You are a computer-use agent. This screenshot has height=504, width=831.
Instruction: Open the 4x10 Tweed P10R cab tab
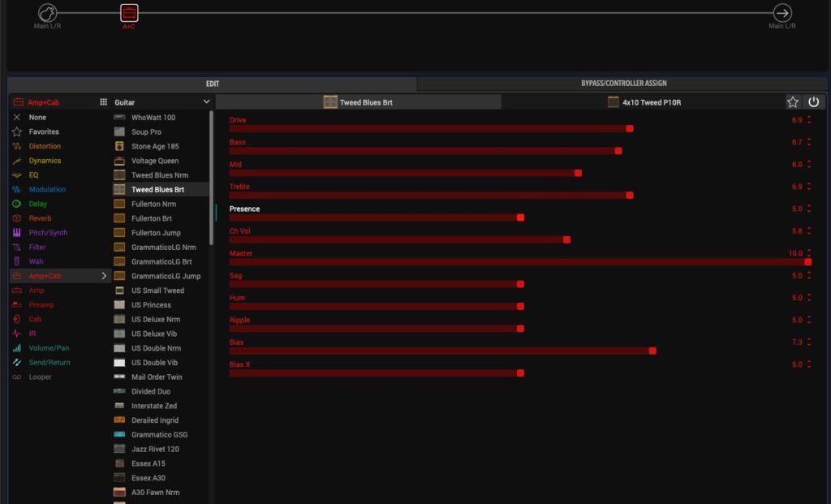[644, 102]
